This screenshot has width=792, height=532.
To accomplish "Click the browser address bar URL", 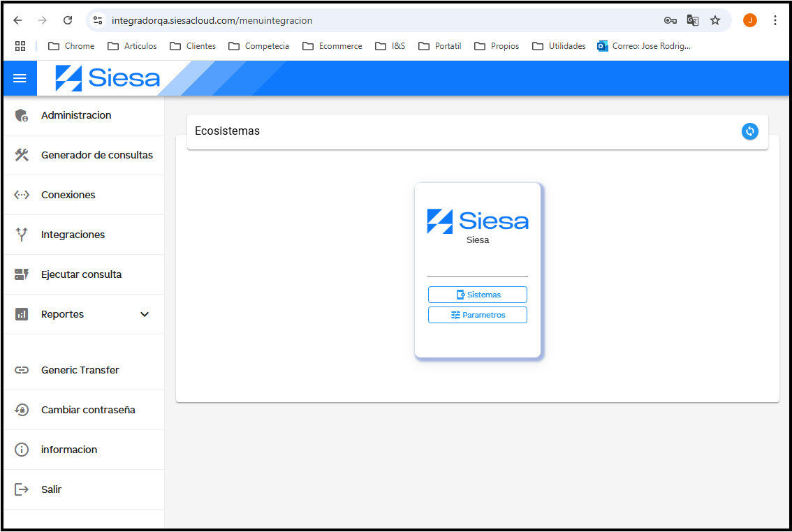I will pyautogui.click(x=212, y=20).
